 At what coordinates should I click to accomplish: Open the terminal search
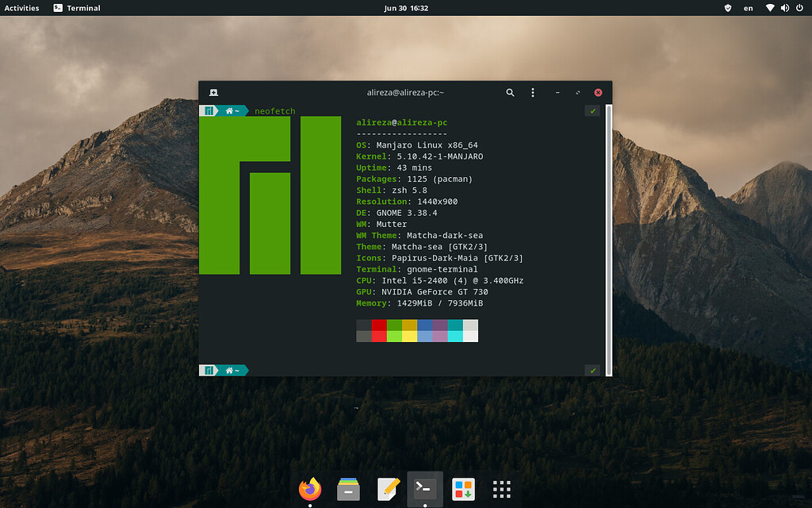[x=510, y=92]
